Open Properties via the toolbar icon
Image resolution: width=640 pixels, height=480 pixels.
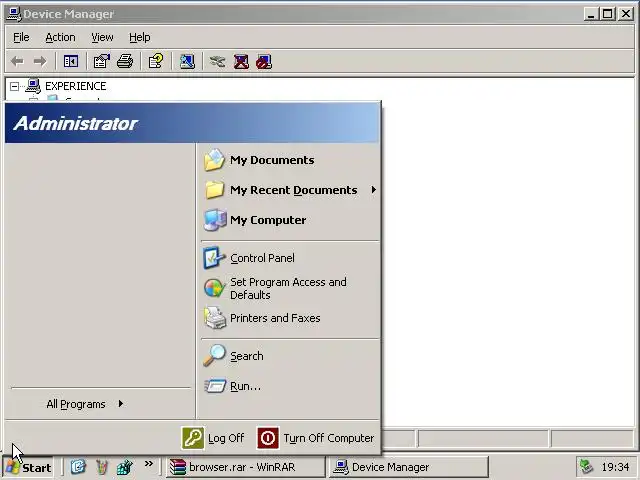tap(102, 62)
